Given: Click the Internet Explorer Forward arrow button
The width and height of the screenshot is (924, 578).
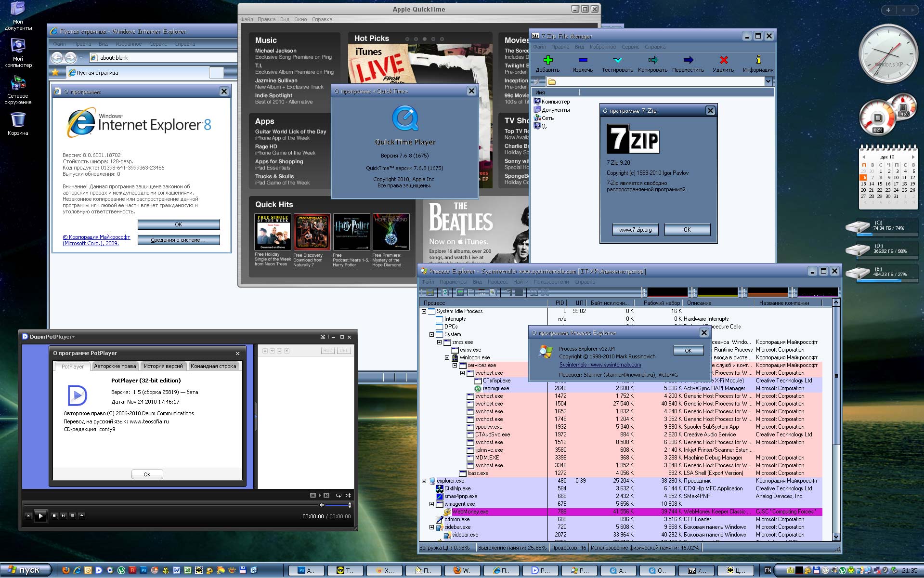Looking at the screenshot, I should coord(70,58).
